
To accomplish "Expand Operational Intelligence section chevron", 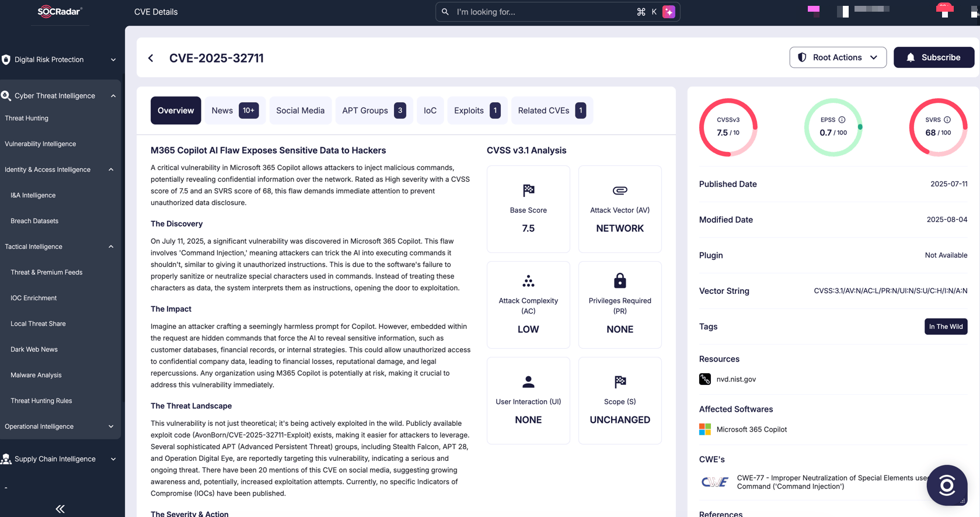I will coord(111,426).
